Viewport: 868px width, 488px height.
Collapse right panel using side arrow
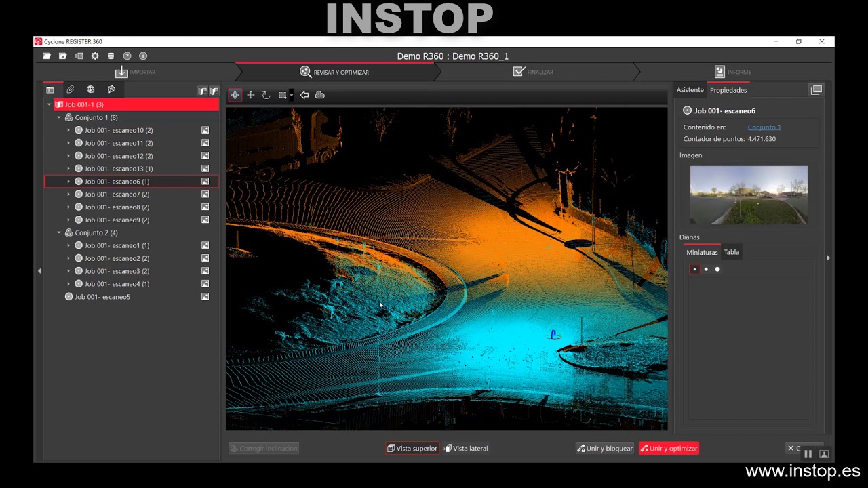(829, 258)
